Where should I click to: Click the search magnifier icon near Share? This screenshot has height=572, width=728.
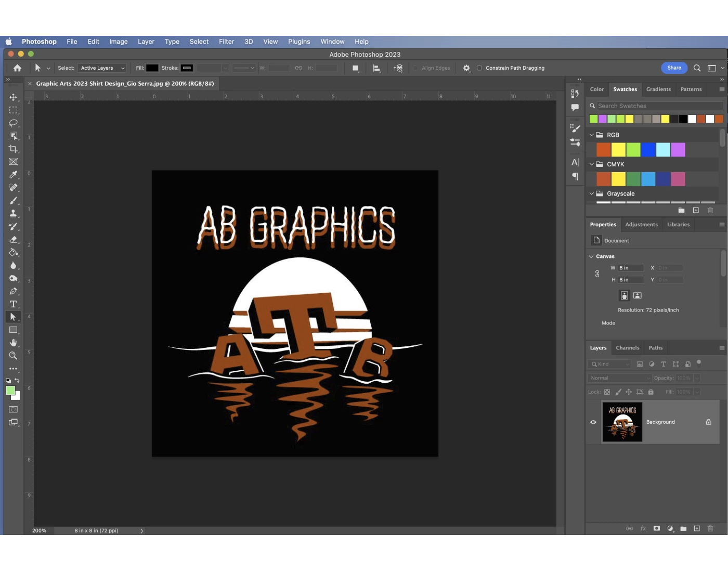(x=697, y=68)
